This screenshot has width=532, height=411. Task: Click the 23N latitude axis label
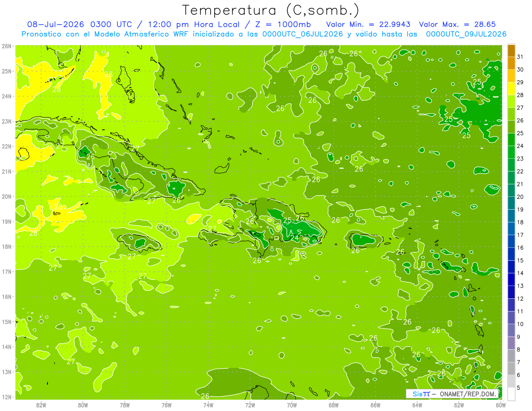click(x=7, y=121)
